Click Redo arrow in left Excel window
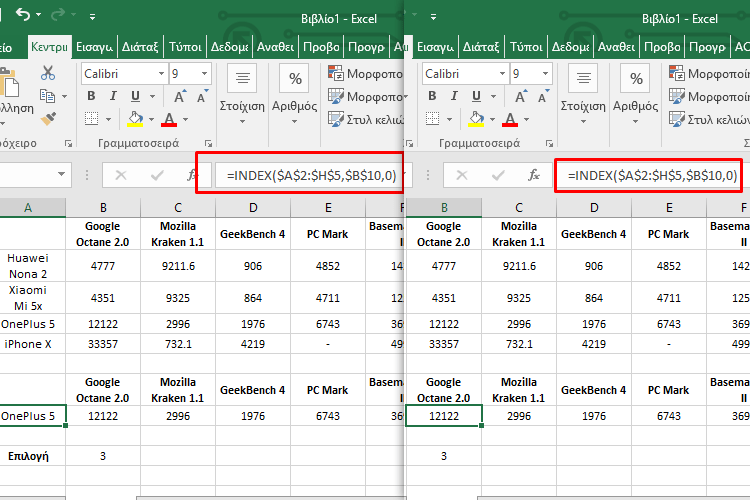This screenshot has width=750, height=500. [x=57, y=15]
